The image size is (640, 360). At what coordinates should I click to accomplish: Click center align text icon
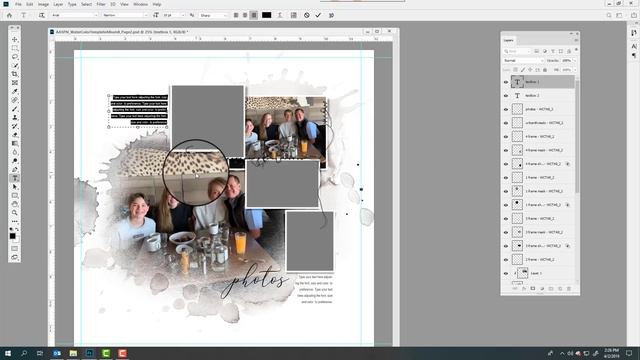pos(245,15)
